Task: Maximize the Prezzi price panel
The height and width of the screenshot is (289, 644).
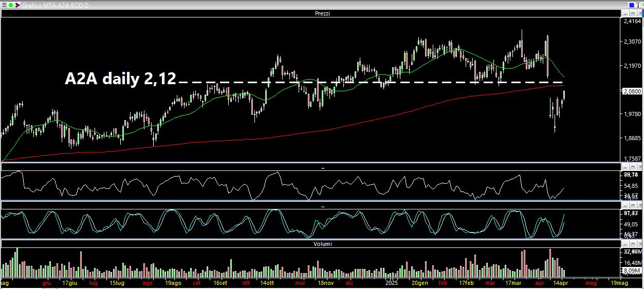Action: (633, 13)
